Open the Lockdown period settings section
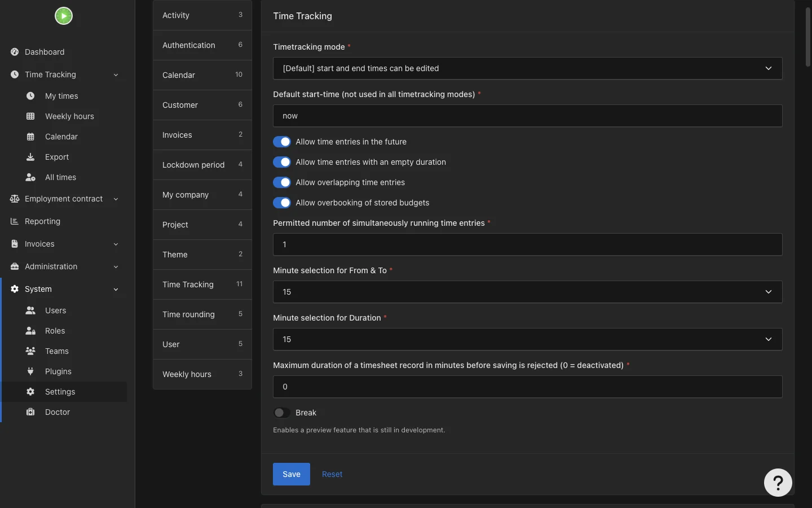Viewport: 812px width, 508px height. tap(202, 165)
